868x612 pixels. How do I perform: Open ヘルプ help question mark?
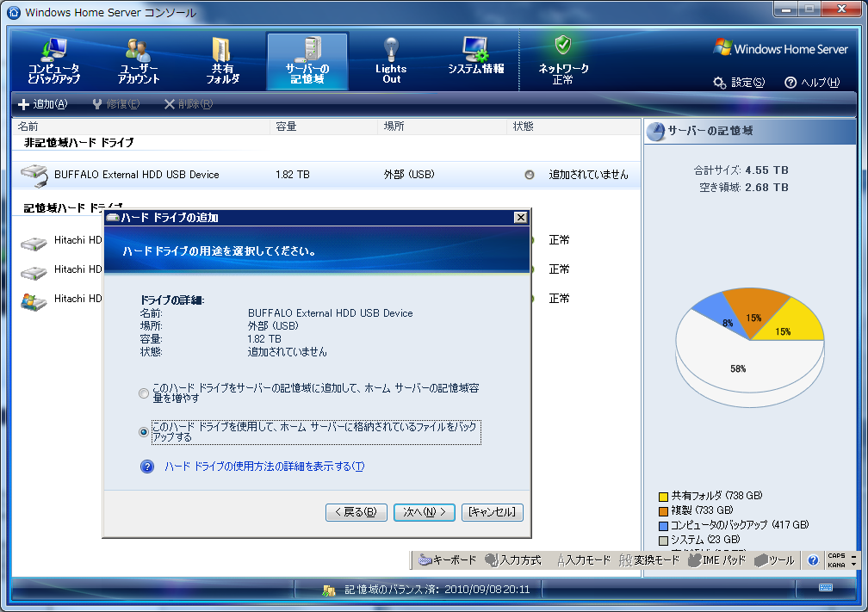pyautogui.click(x=812, y=83)
